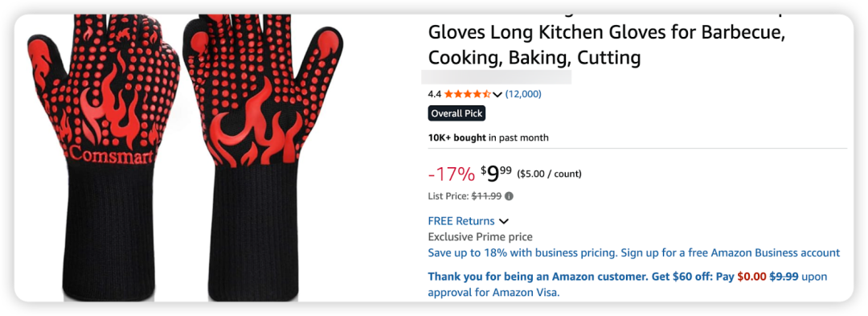Open the Amazon Visa $60 off offer
This screenshot has height=316, width=868.
point(628,284)
